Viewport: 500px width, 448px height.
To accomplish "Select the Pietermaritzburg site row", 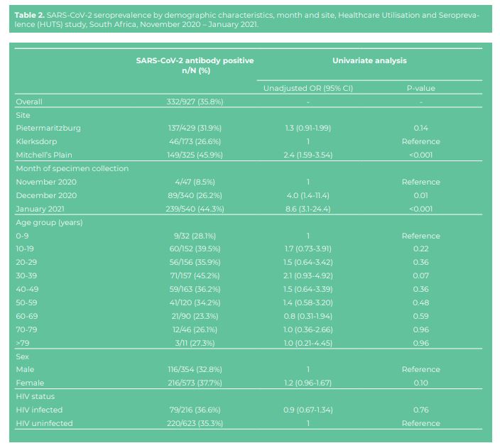I will click(x=249, y=129).
